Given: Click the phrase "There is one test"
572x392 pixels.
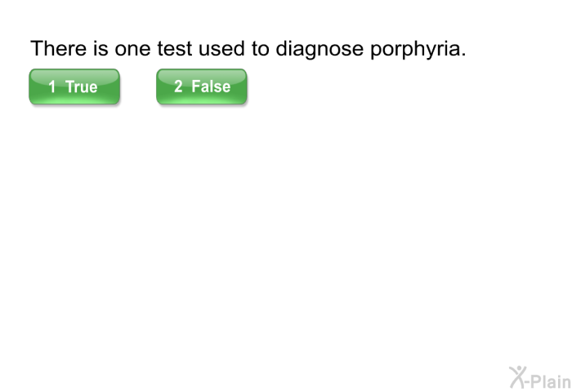Looking at the screenshot, I should coord(111,48).
